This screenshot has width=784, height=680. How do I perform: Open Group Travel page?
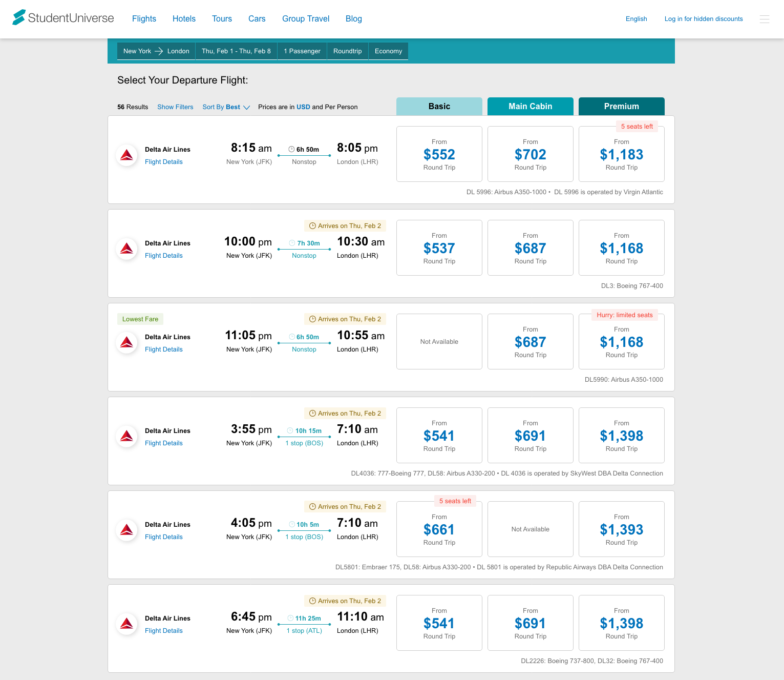[x=306, y=19]
